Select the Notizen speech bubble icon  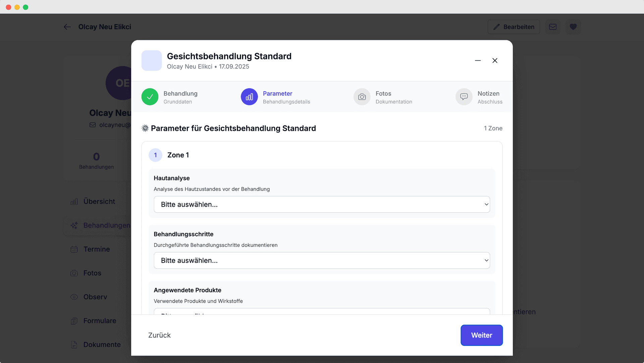click(464, 97)
